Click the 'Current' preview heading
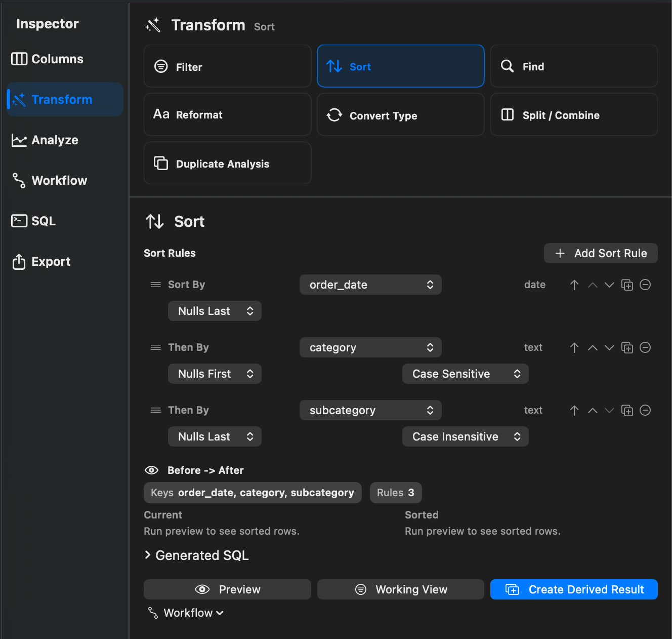Viewport: 672px width, 639px height. 163,515
